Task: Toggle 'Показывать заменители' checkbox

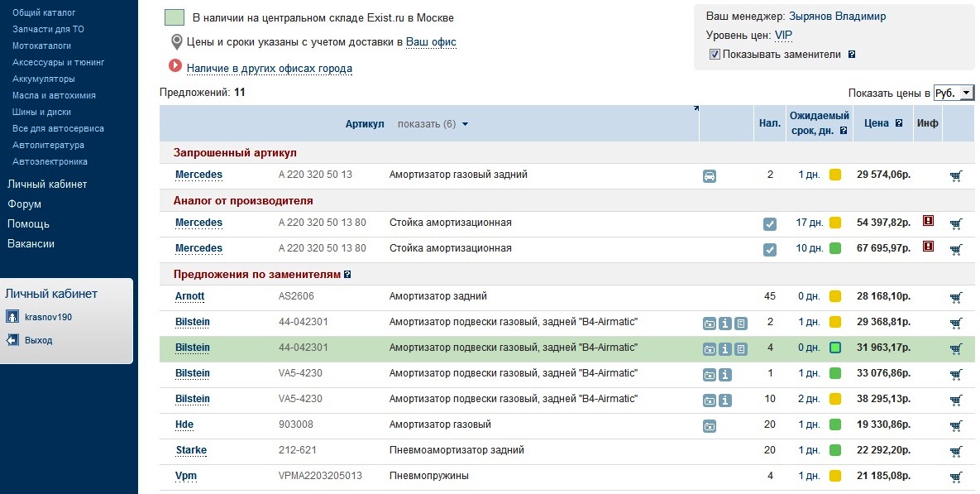Action: click(715, 55)
